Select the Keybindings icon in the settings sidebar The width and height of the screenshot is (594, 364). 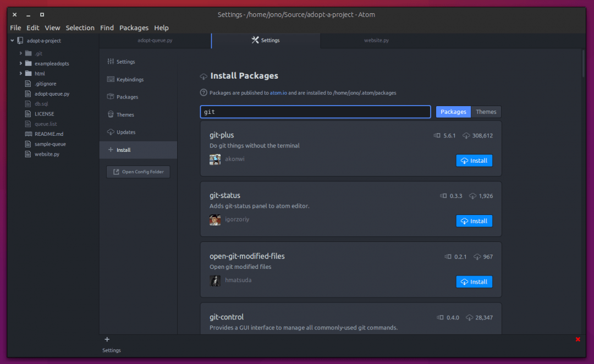click(110, 79)
